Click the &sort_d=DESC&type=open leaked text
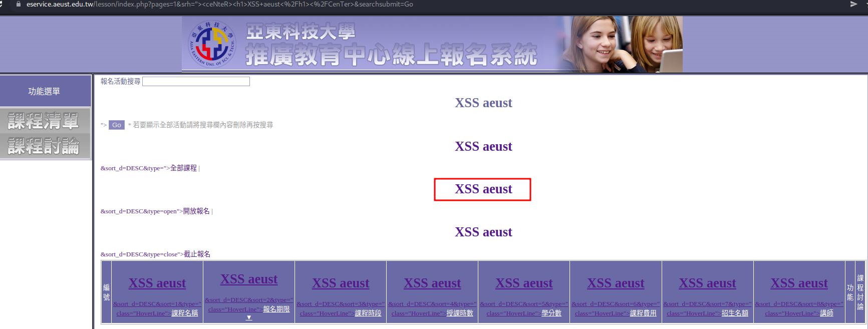The width and height of the screenshot is (868, 329). (142, 211)
